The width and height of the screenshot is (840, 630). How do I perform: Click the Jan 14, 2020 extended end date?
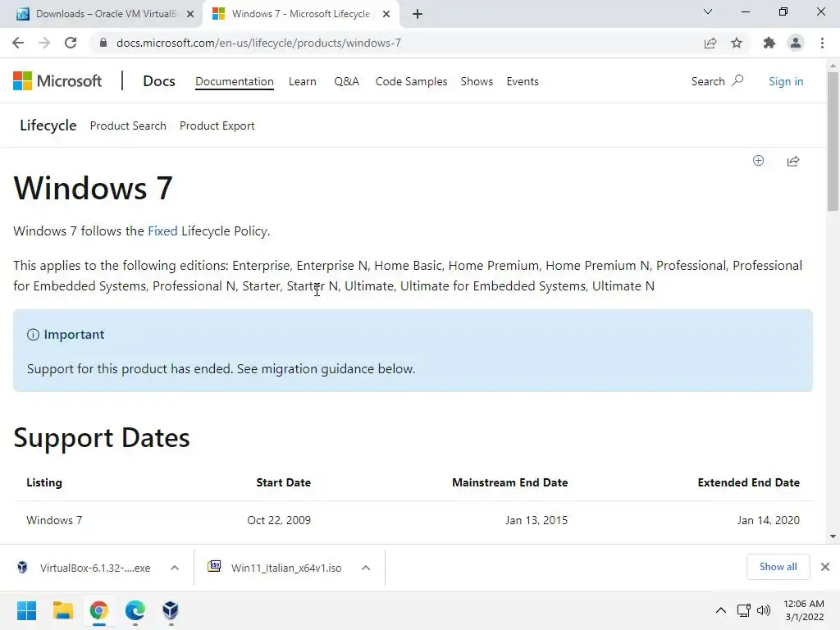click(768, 520)
